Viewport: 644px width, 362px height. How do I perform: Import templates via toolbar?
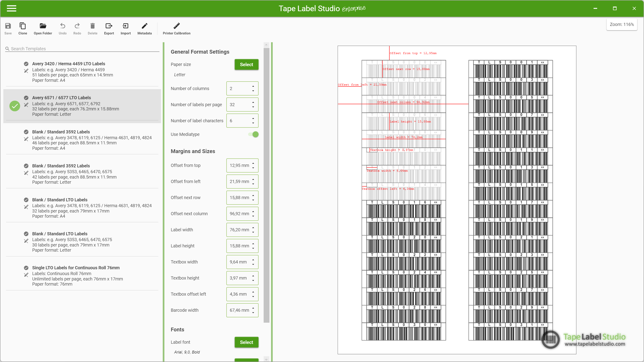[125, 29]
